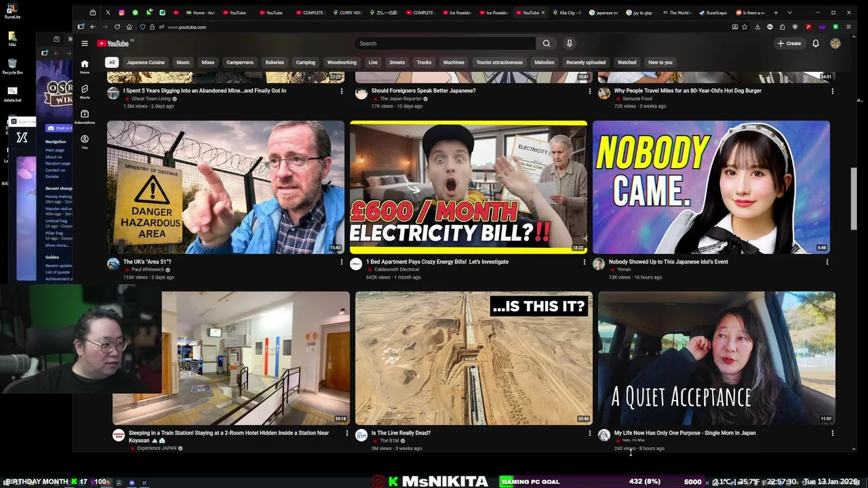Open a new browser tab with plus
Screen dimensions: 868x488
[776, 12]
